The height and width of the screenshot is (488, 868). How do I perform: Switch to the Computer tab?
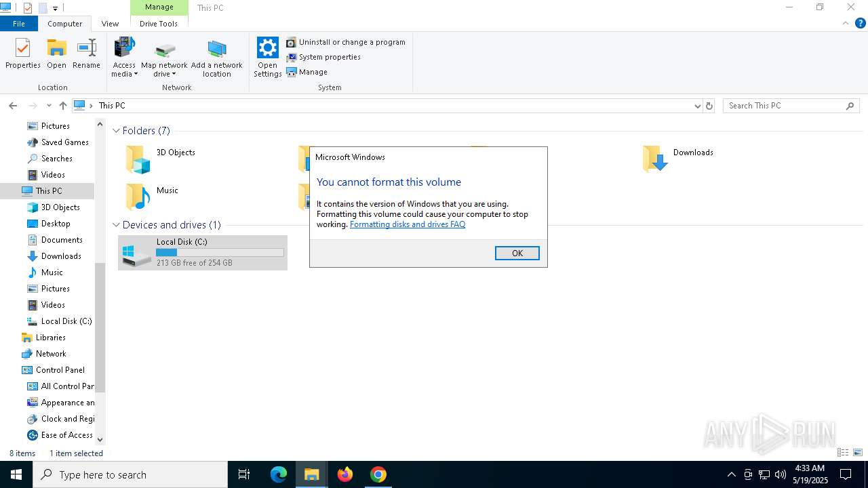(65, 24)
